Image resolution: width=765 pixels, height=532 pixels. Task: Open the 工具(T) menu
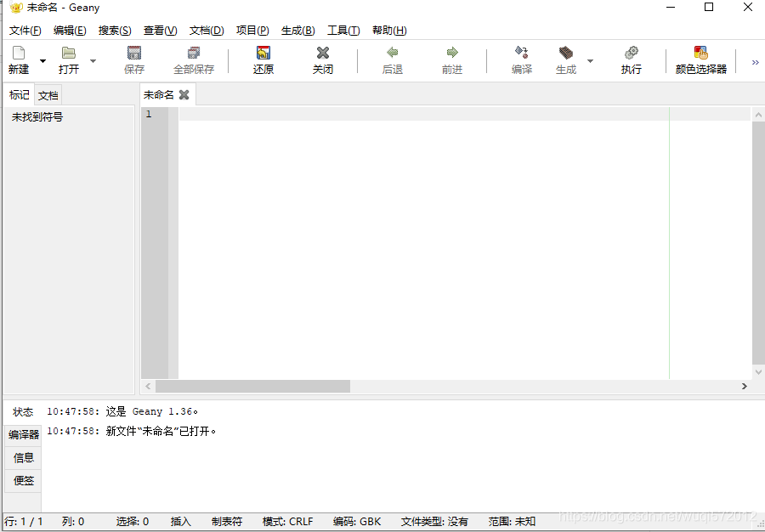(x=343, y=31)
